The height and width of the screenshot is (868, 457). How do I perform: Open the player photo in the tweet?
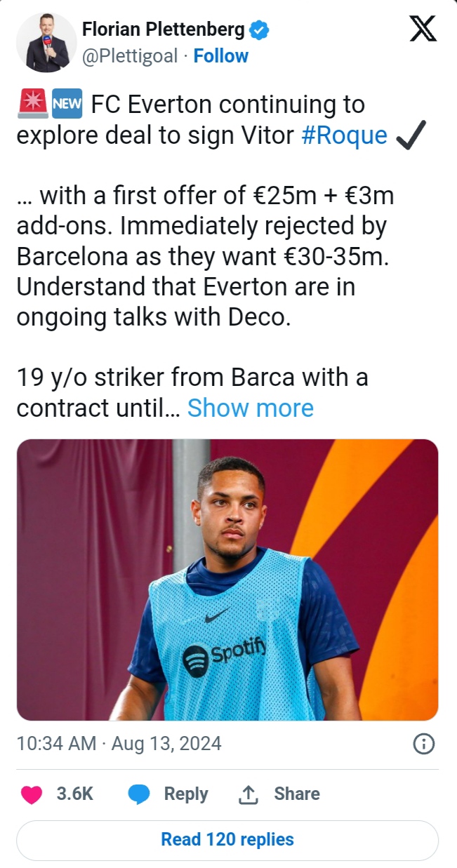pyautogui.click(x=227, y=580)
